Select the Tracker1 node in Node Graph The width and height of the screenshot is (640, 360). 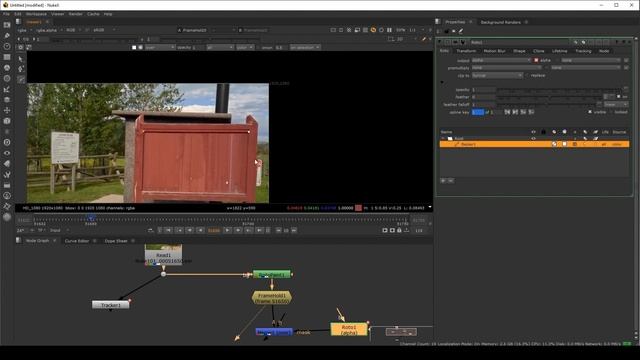click(x=111, y=305)
